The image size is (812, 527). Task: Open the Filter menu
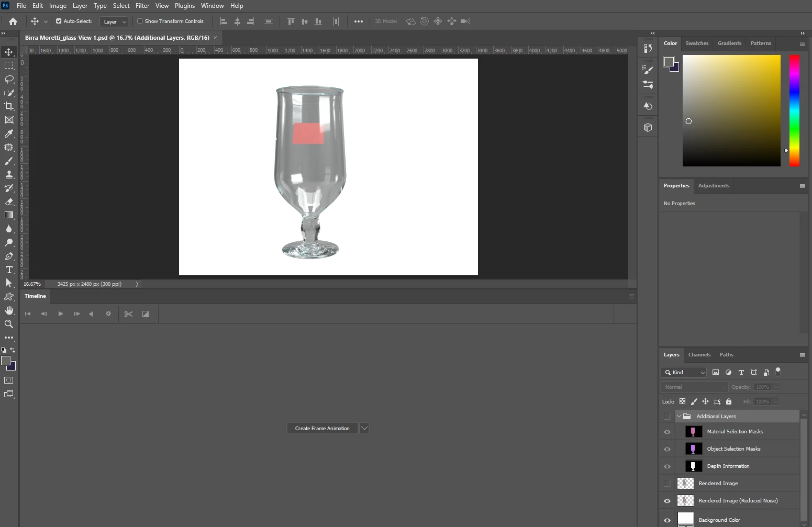click(142, 6)
